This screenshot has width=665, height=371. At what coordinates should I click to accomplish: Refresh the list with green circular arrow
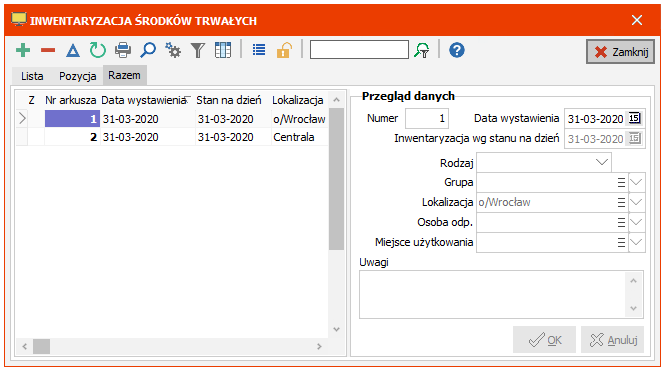pos(98,50)
